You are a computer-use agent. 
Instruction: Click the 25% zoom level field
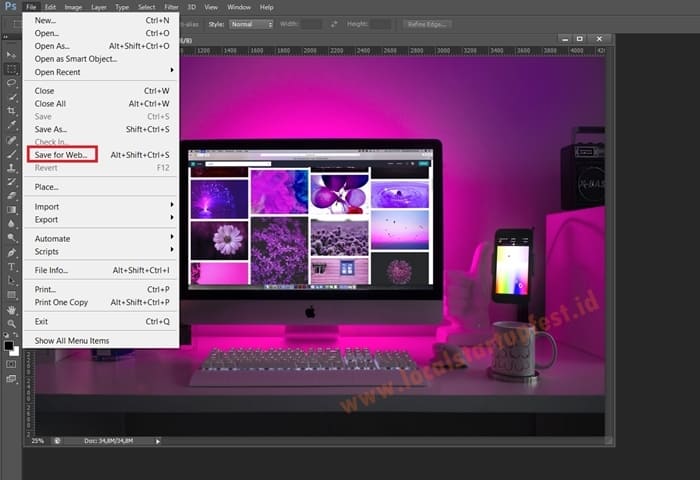point(38,441)
